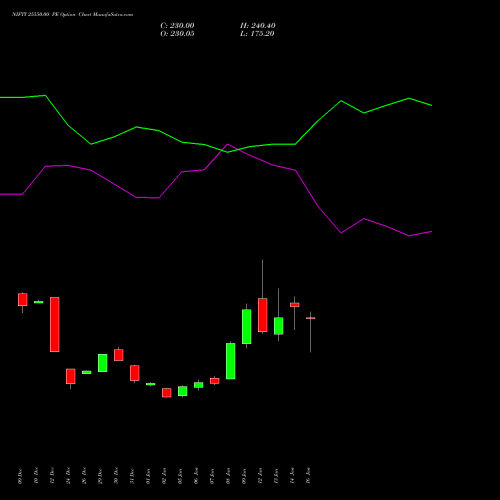Screen dimensions: 500x500
Task: Click the 01 Jan date label
Action: tap(149, 476)
